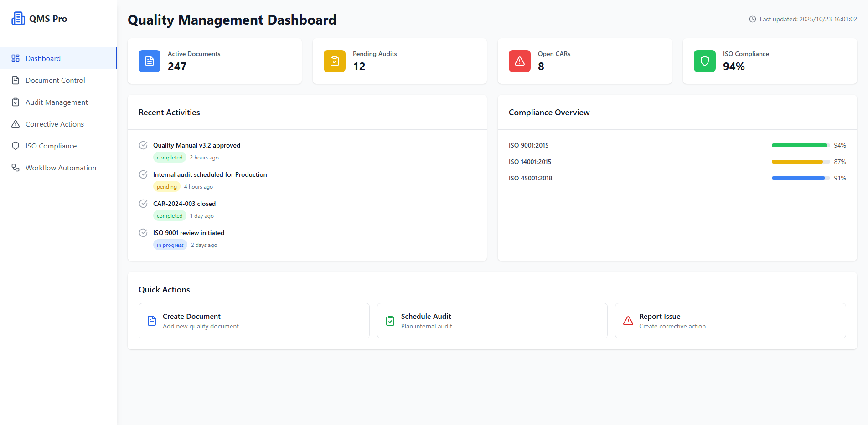Go to Audit Management section
The image size is (868, 425).
coord(57,102)
